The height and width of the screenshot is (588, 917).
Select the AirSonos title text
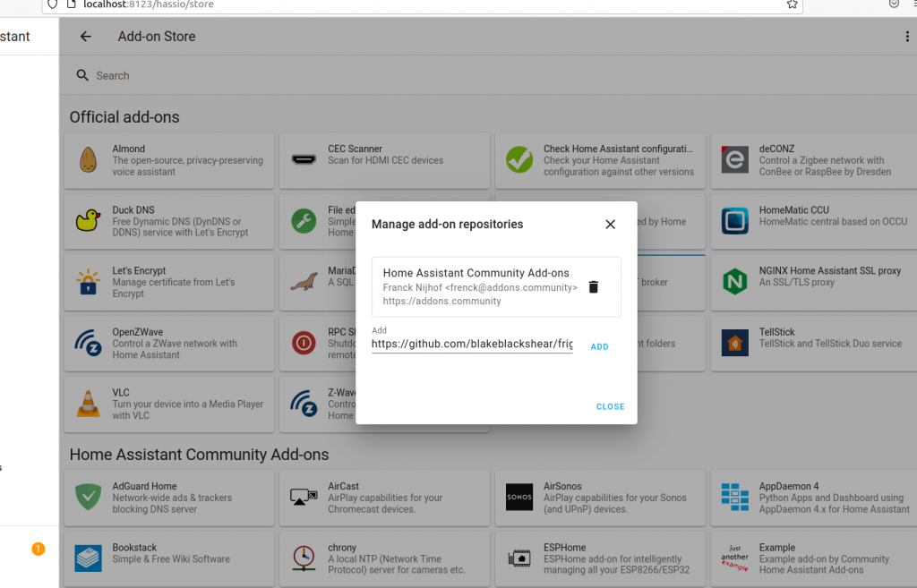point(562,486)
